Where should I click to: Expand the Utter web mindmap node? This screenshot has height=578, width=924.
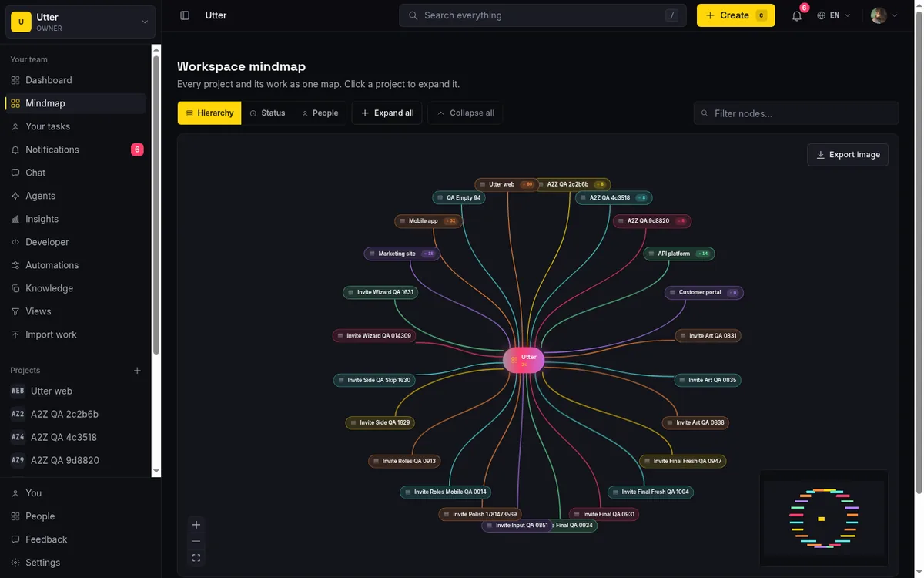[x=506, y=185]
